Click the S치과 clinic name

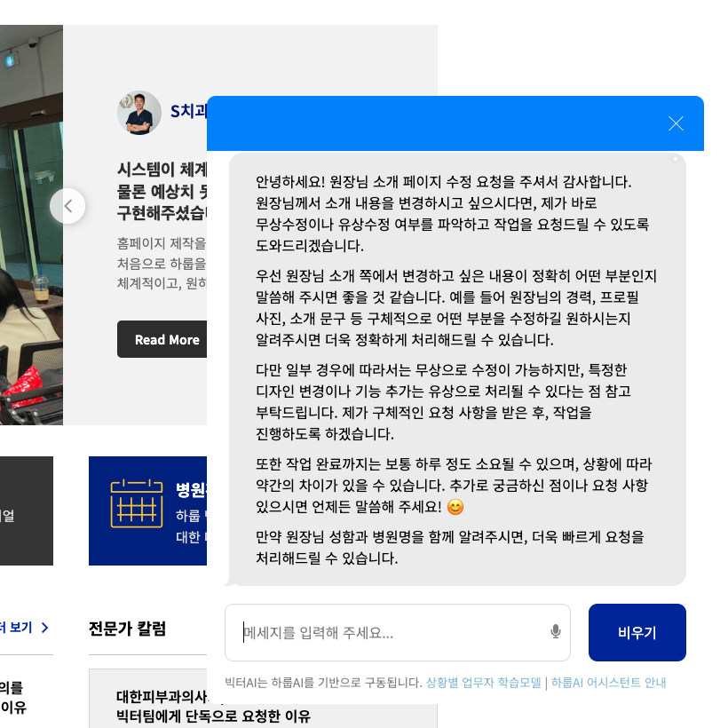click(188, 111)
